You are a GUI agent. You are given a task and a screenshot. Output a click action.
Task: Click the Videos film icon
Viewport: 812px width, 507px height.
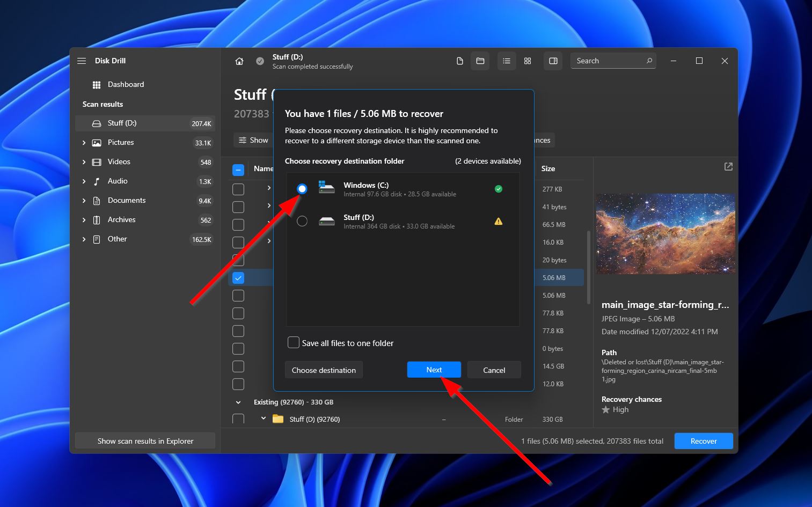97,162
